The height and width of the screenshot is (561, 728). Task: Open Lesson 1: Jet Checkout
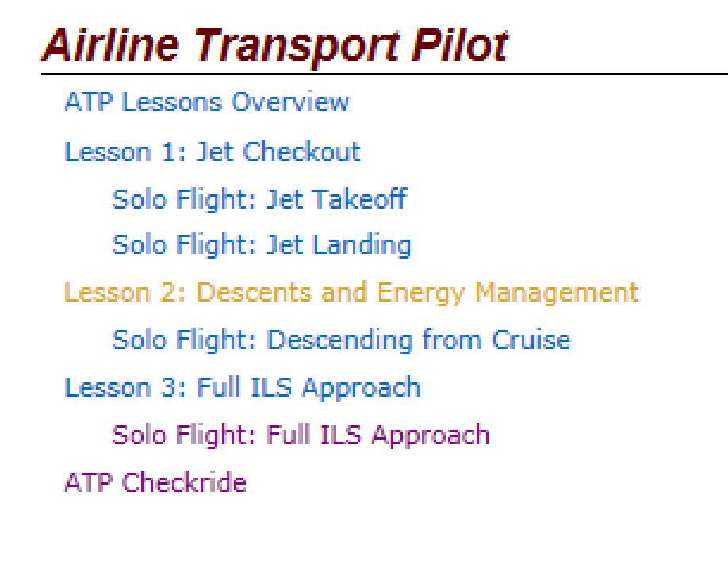click(x=212, y=151)
